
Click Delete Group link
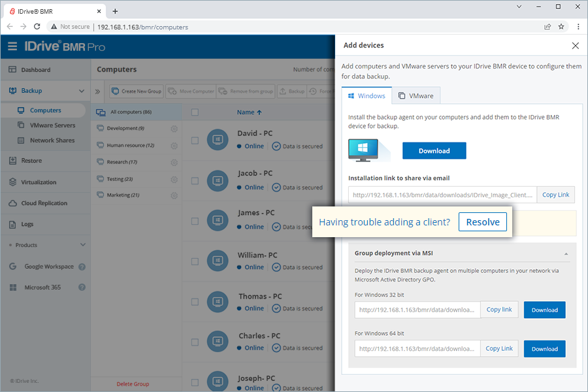133,384
